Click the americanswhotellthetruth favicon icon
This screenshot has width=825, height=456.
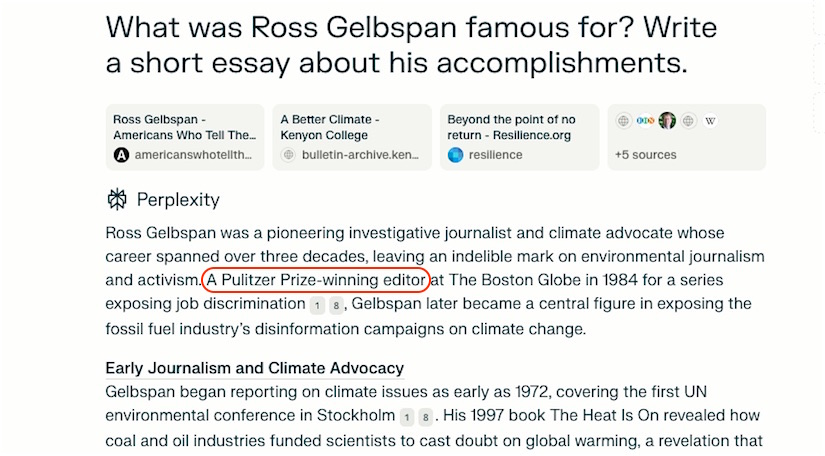pyautogui.click(x=122, y=155)
